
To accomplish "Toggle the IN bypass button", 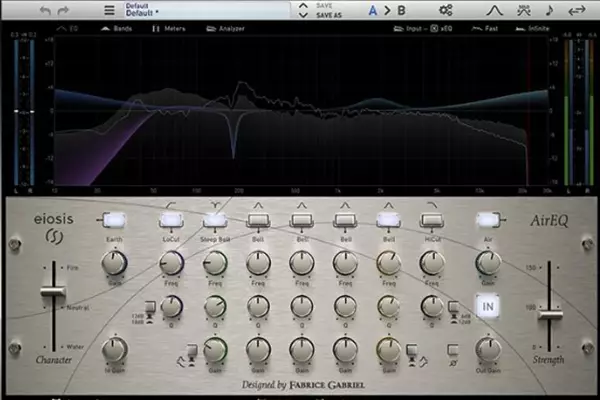I will (x=488, y=307).
